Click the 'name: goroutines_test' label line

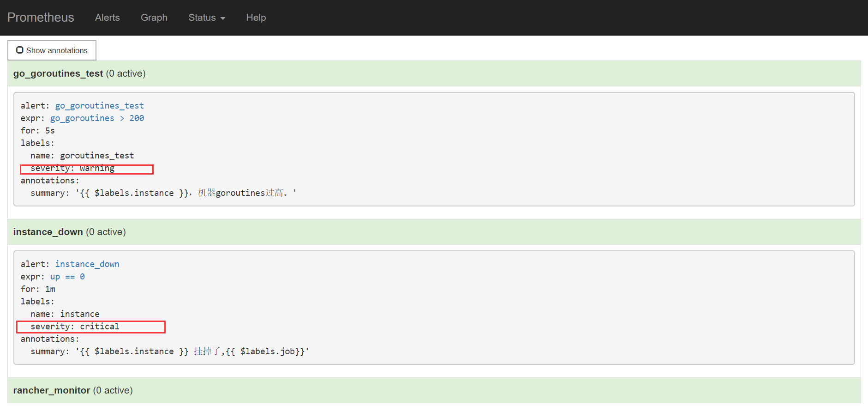(82, 156)
